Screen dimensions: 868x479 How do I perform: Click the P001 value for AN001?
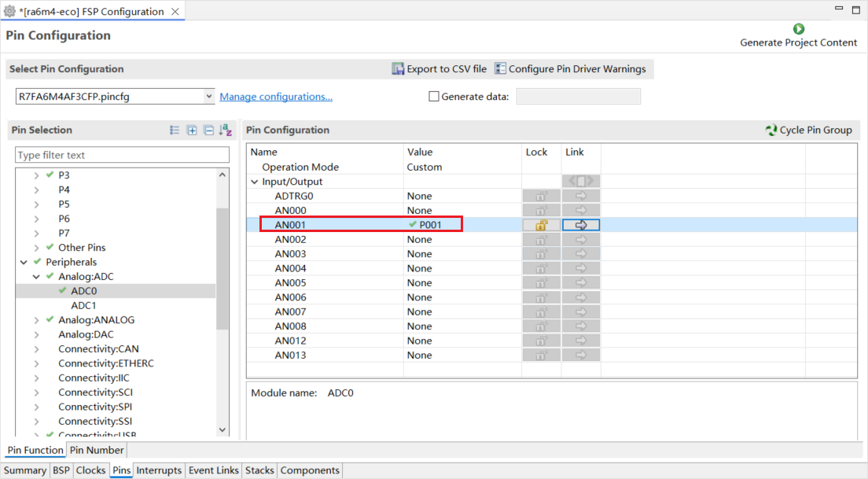tap(430, 225)
